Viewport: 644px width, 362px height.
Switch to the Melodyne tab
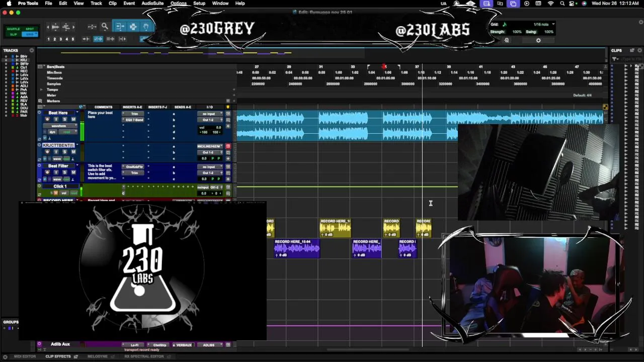click(98, 356)
